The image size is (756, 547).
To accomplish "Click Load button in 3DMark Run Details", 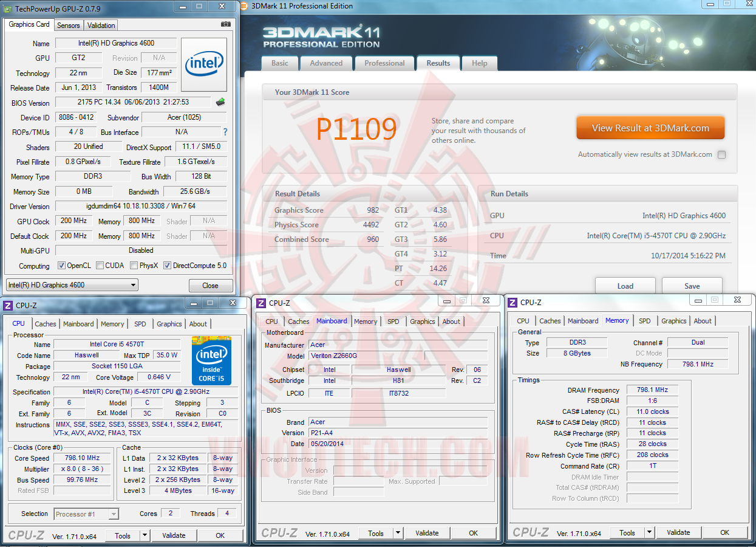I will 625,286.
